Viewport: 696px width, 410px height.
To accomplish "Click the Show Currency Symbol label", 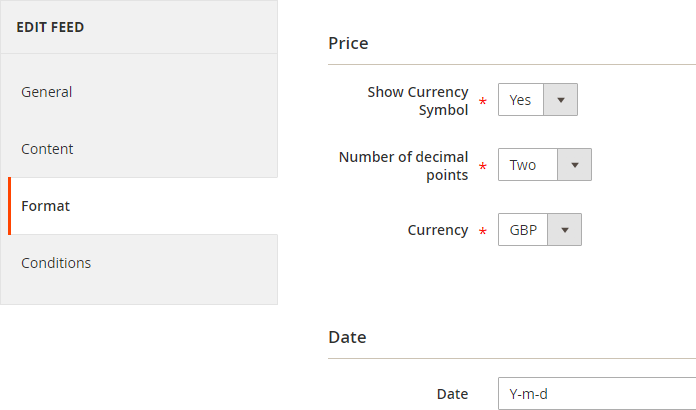I will (x=417, y=101).
